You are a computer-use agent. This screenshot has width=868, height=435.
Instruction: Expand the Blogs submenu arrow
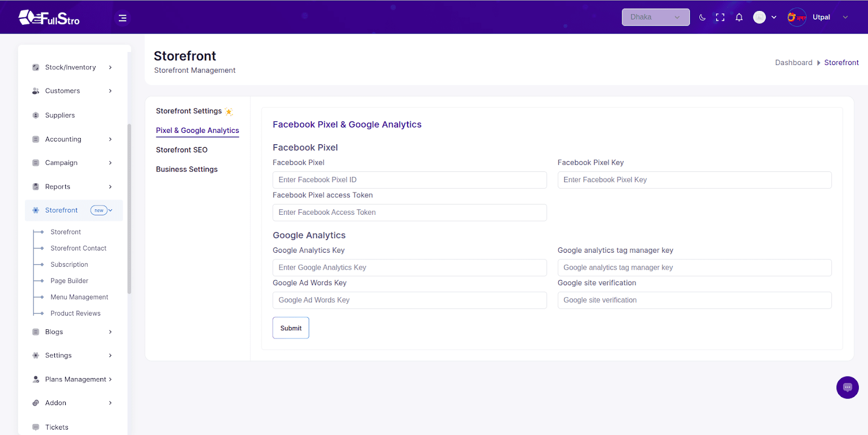(x=110, y=332)
